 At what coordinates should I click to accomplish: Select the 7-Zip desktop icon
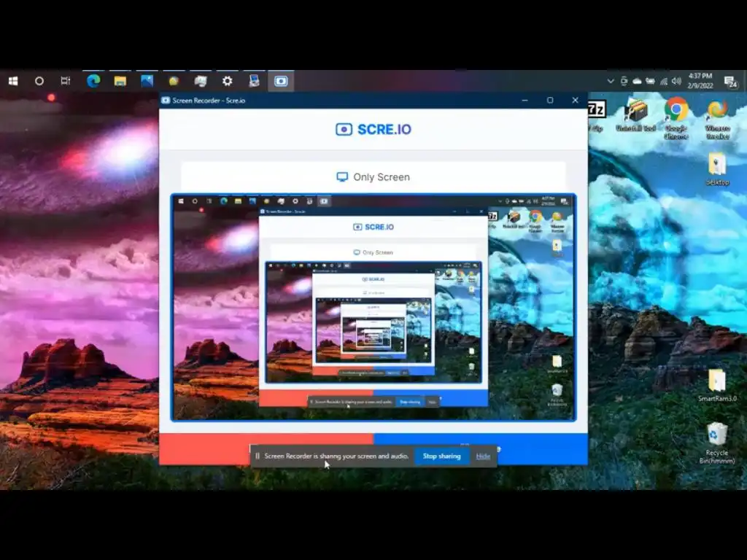tap(596, 116)
